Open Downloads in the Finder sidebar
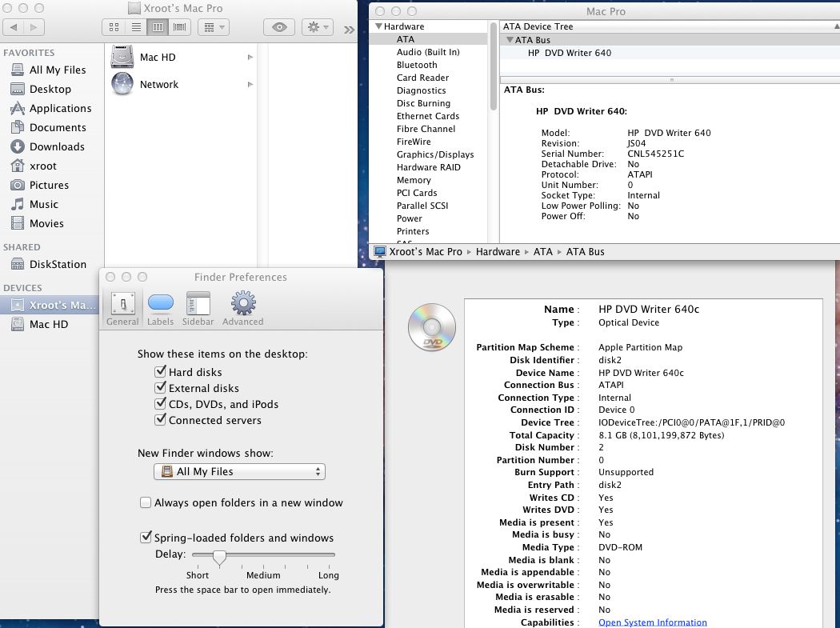The height and width of the screenshot is (628, 840). click(x=57, y=147)
